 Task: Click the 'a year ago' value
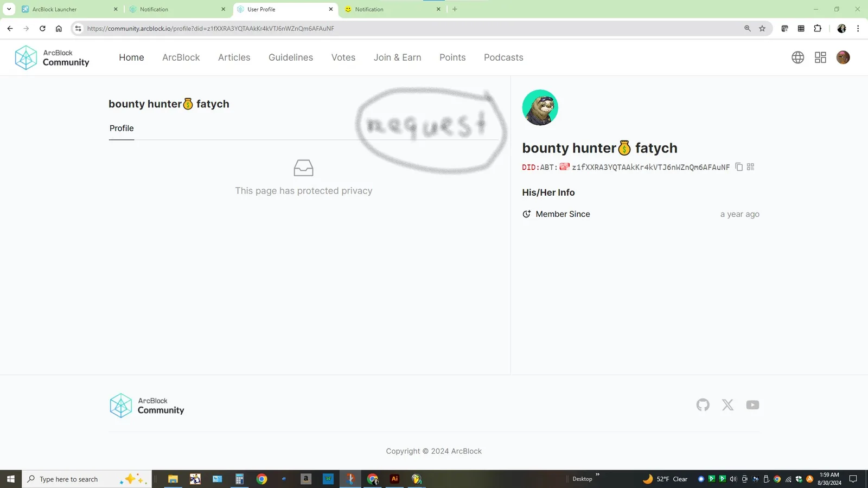(740, 214)
